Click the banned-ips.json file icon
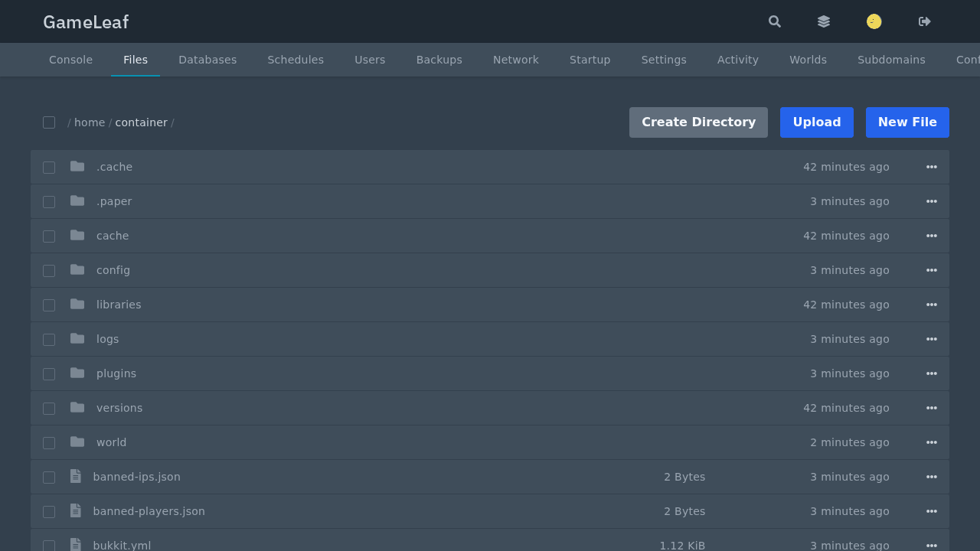This screenshot has height=551, width=980. point(76,476)
